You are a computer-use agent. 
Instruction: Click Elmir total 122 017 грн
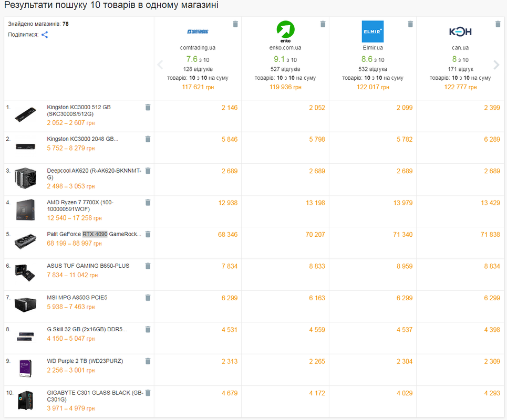pyautogui.click(x=373, y=87)
